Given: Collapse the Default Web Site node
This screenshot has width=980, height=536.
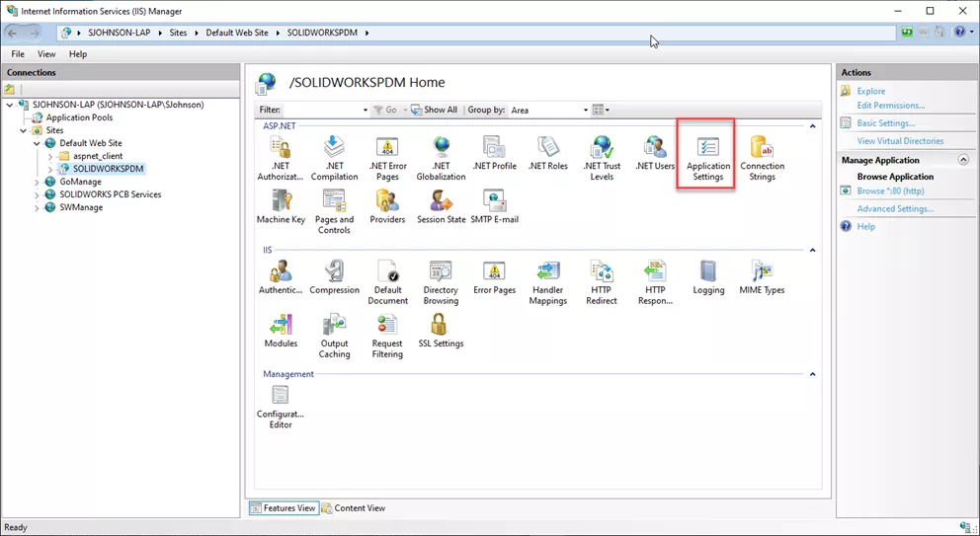Looking at the screenshot, I should [37, 143].
